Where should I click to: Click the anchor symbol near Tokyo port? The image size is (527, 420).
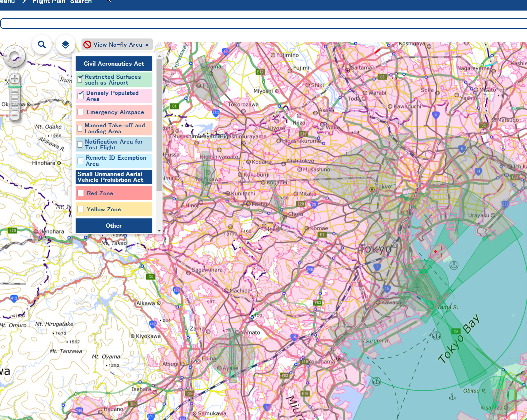(x=454, y=265)
